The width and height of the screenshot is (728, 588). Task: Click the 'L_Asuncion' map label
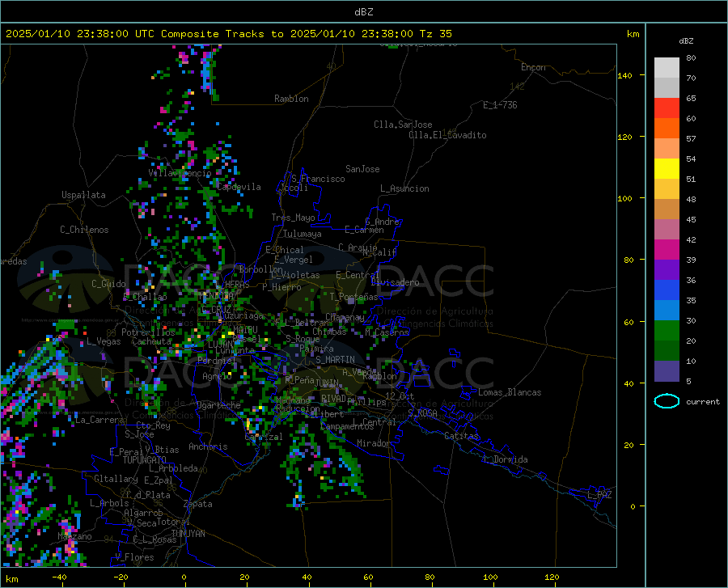point(404,188)
